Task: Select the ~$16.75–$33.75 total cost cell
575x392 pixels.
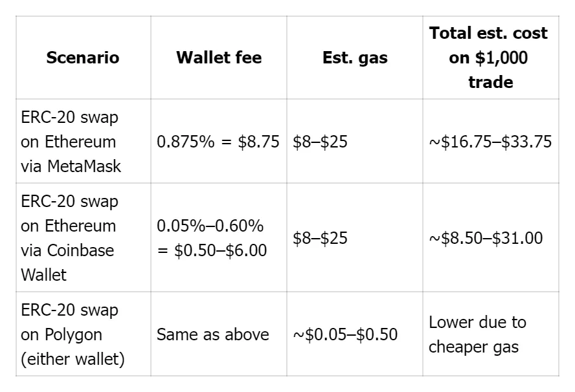Action: [490, 141]
